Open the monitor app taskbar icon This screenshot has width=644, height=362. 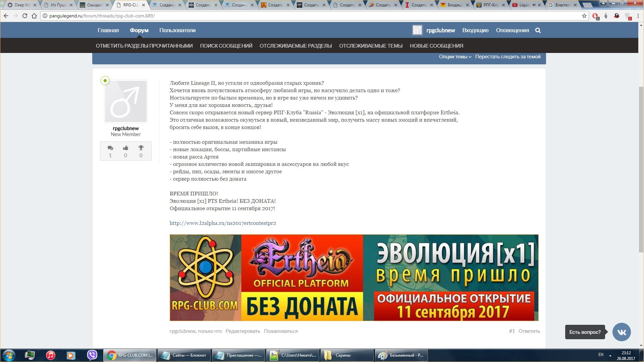tap(30, 355)
